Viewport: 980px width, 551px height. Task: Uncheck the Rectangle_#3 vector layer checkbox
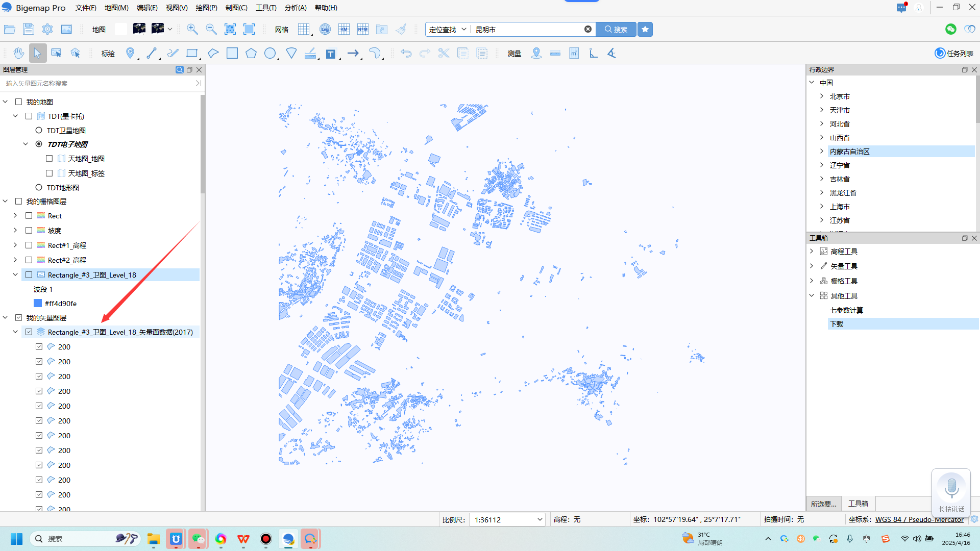tap(29, 332)
